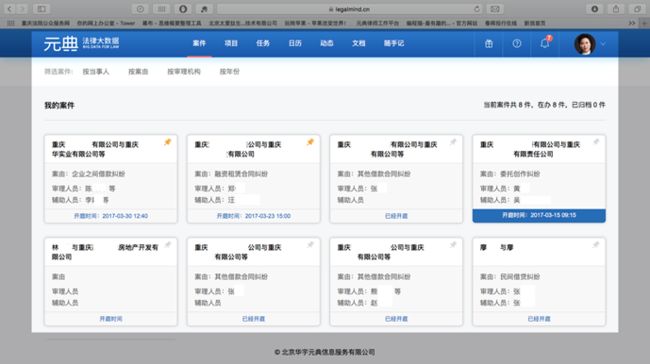Image resolution: width=650 pixels, height=364 pixels.
Task: Open the 摩 与摩 case title
Action: click(x=497, y=248)
